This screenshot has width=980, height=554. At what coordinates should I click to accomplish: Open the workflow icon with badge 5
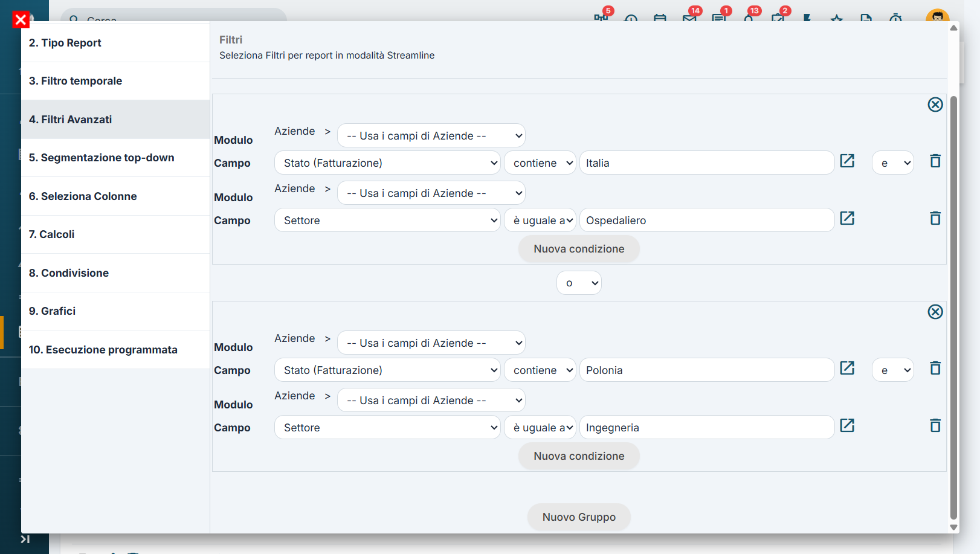601,17
